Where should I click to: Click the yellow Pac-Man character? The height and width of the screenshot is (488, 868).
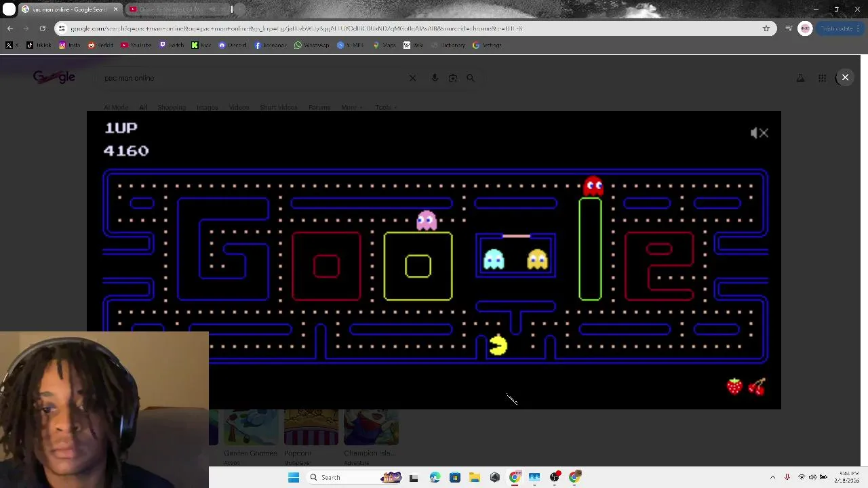point(498,346)
